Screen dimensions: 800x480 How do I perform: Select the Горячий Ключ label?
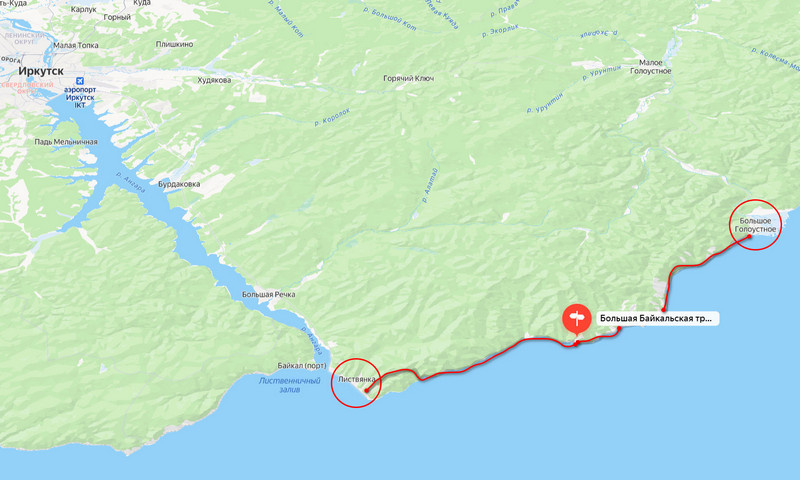(x=408, y=79)
